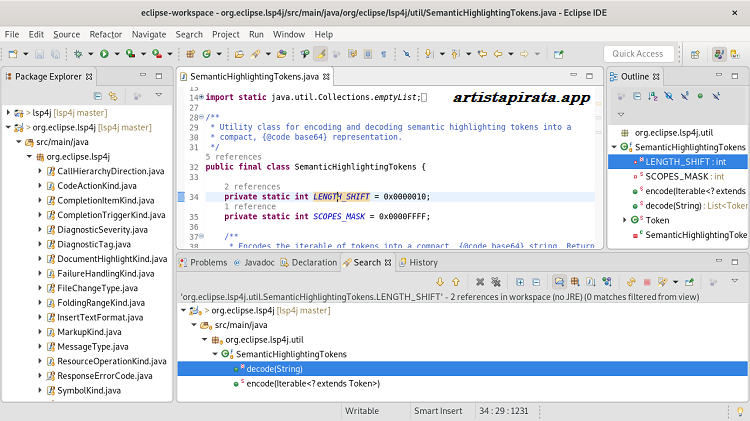
Task: Open the Project menu
Action: 226,34
